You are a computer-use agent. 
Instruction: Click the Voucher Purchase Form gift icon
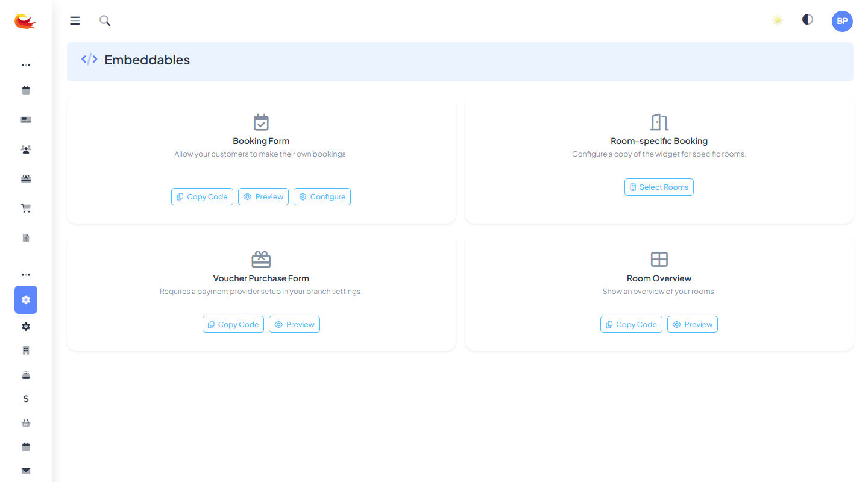click(x=261, y=260)
